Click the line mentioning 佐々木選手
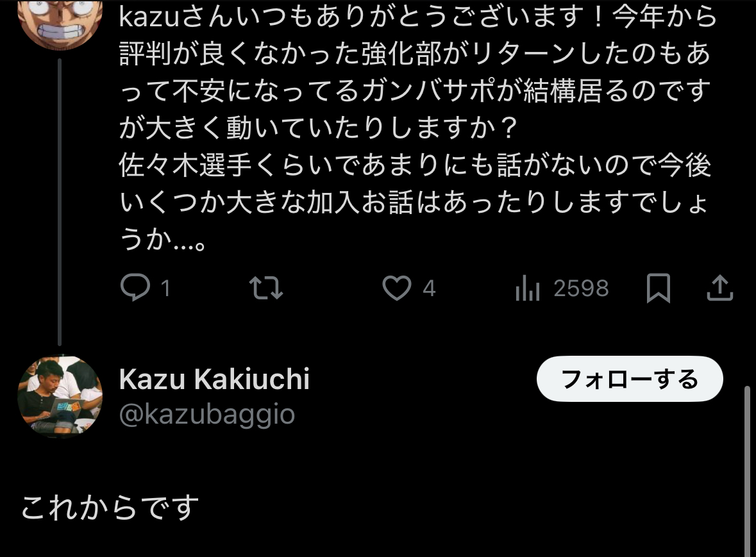The height and width of the screenshot is (557, 756). point(415,165)
